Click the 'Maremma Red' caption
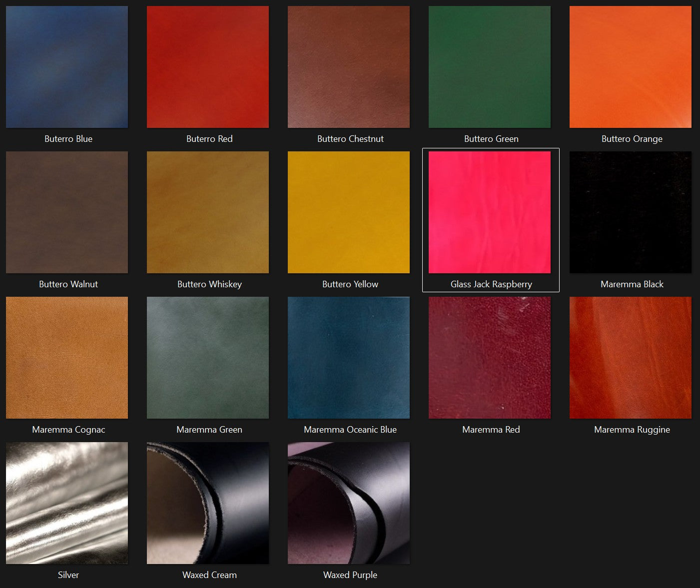Screen dimensions: 700x588 pyautogui.click(x=491, y=430)
